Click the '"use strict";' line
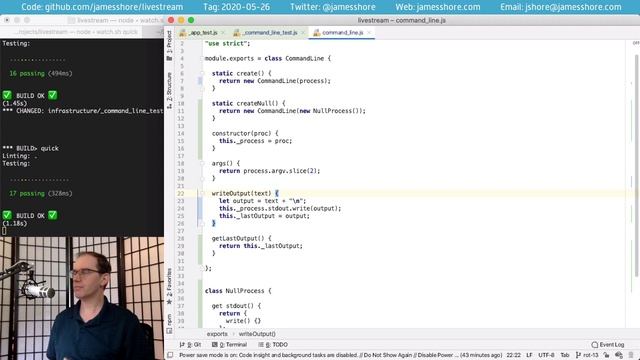The image size is (640, 360). [x=227, y=43]
